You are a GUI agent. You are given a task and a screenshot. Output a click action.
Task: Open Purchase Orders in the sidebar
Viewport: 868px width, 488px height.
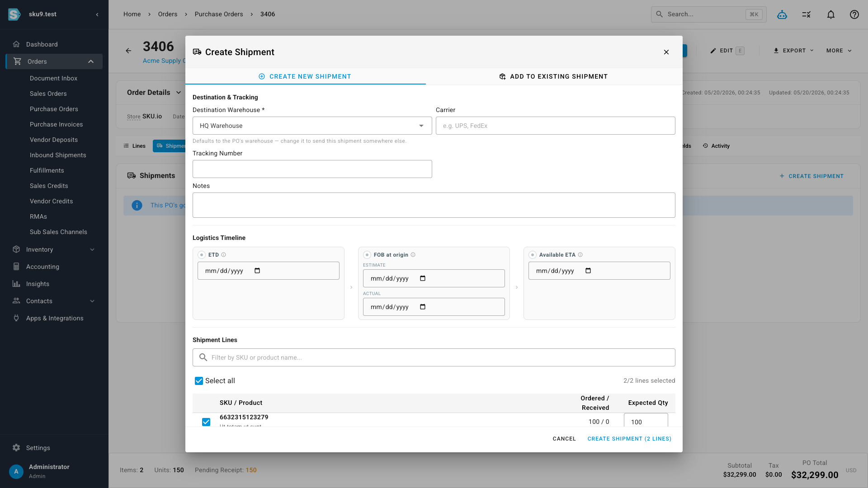click(54, 109)
